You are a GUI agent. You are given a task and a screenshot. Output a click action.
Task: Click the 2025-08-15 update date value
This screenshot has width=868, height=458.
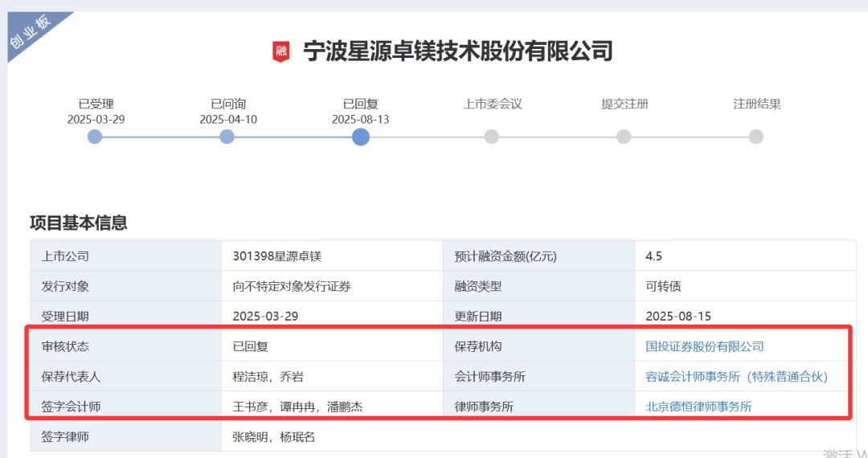pos(678,317)
